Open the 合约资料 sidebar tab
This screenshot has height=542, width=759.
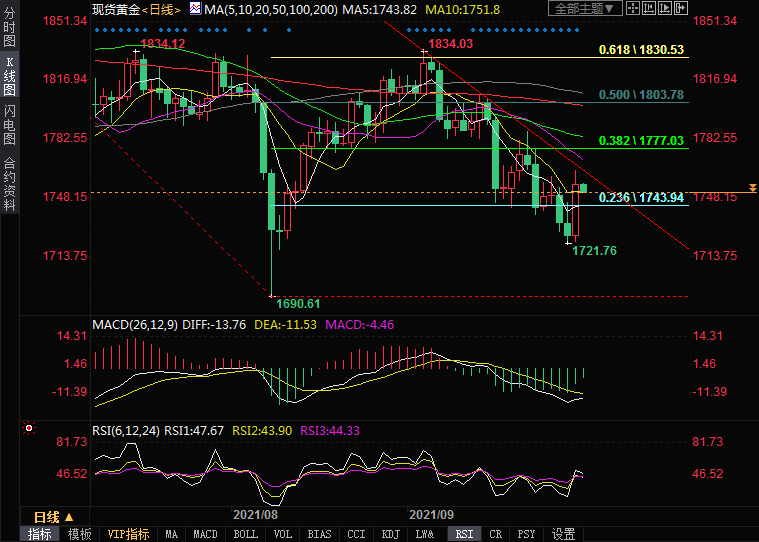(x=9, y=184)
